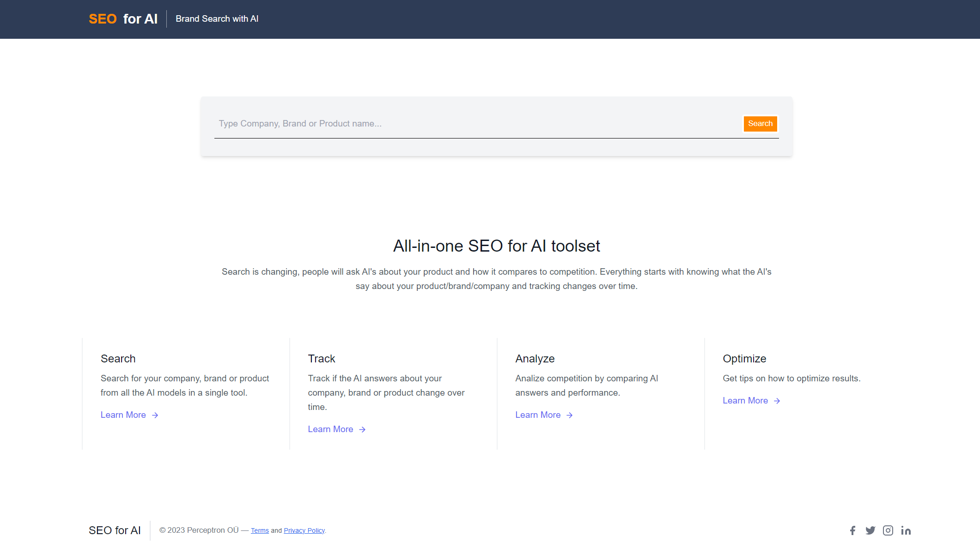Open Learn More under Optimize section

(x=745, y=401)
